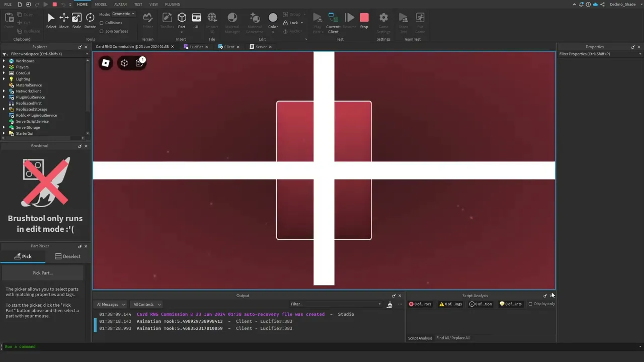Open the Mode Geometric dropdown
This screenshot has width=644, height=362.
[123, 14]
